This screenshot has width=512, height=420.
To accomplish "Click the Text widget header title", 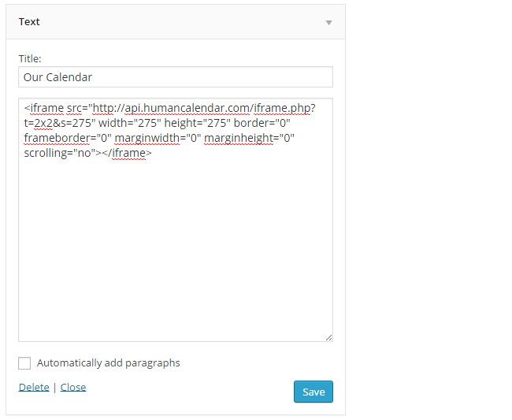I will coord(29,21).
